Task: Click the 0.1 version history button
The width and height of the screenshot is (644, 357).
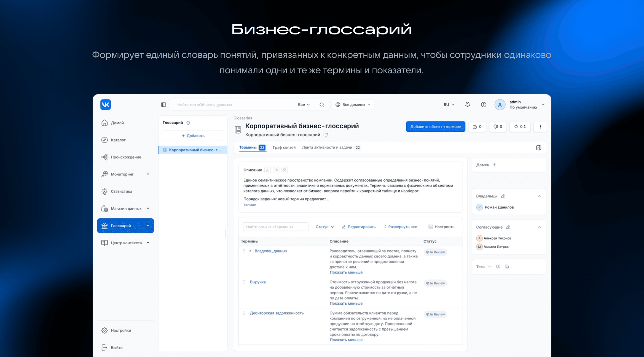Action: pos(520,127)
